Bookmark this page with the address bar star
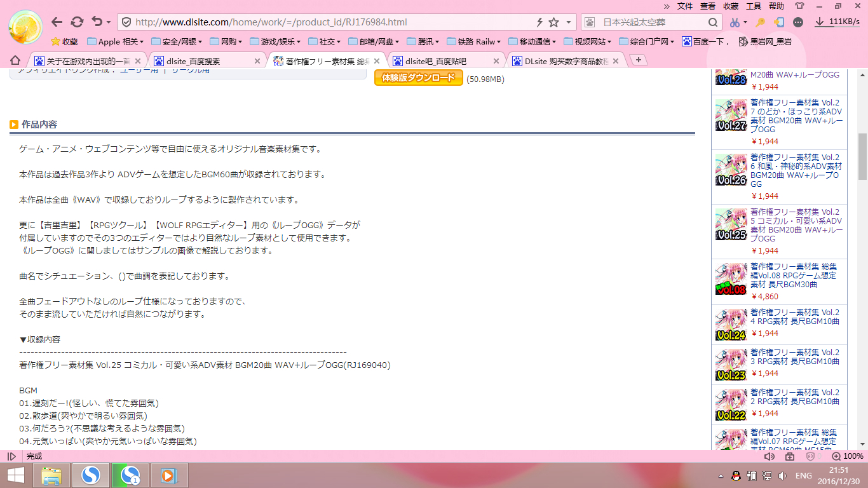The width and height of the screenshot is (868, 488). tap(553, 22)
